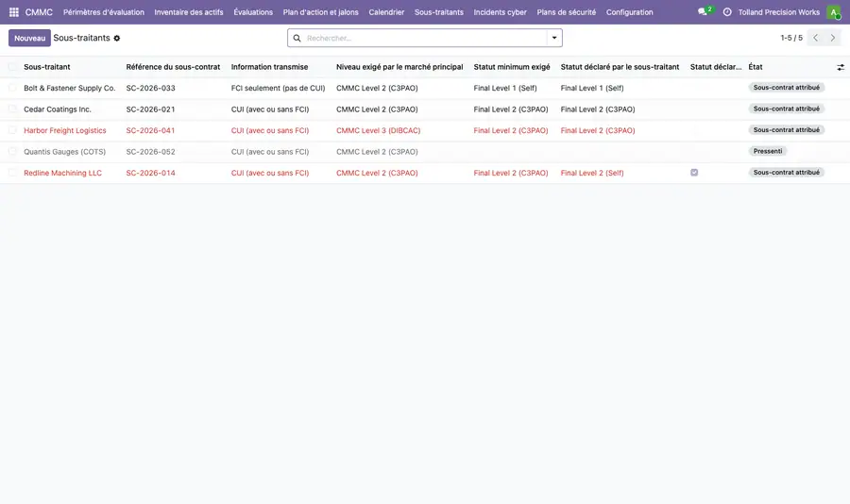Open the Périmètres d'évaluation menu

point(104,12)
